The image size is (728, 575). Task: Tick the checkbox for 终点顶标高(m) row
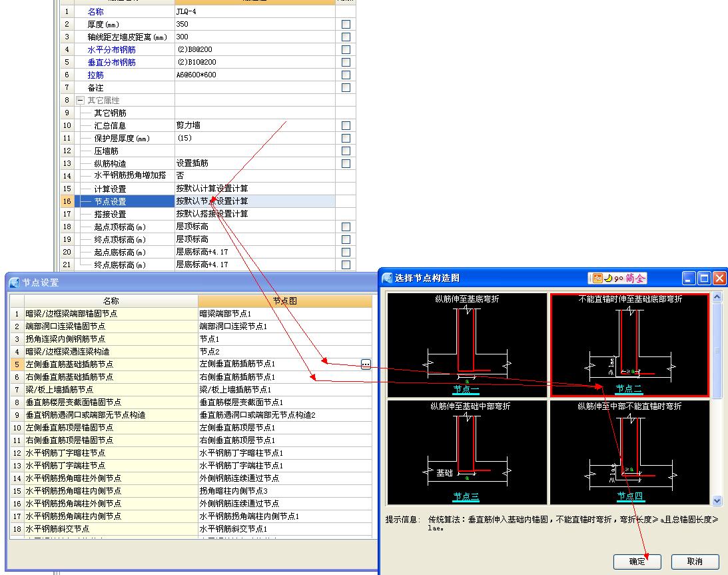[346, 239]
